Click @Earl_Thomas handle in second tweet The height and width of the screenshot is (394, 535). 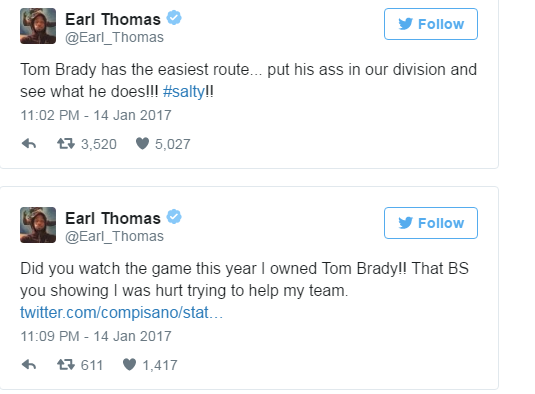(x=114, y=236)
